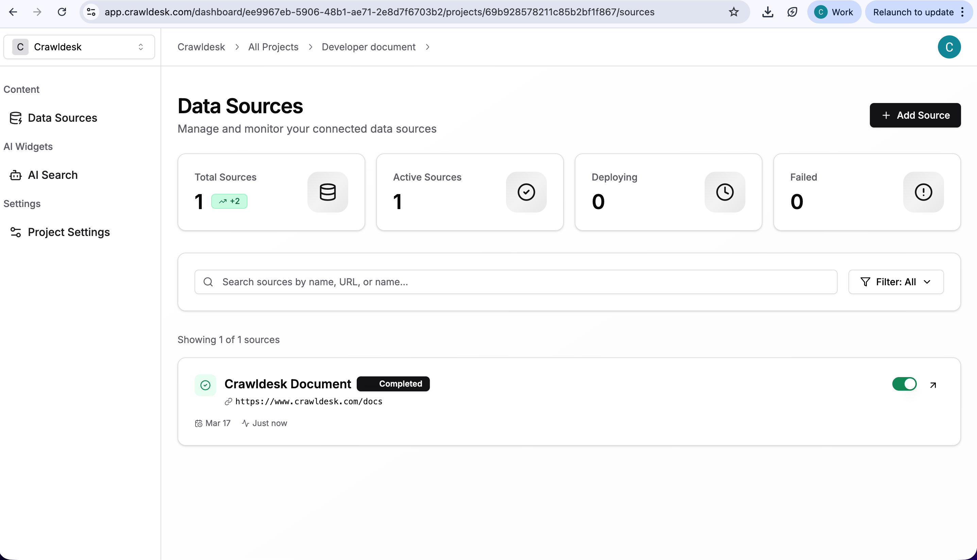Go to AI Search in sidebar
This screenshot has height=560, width=977.
(53, 175)
